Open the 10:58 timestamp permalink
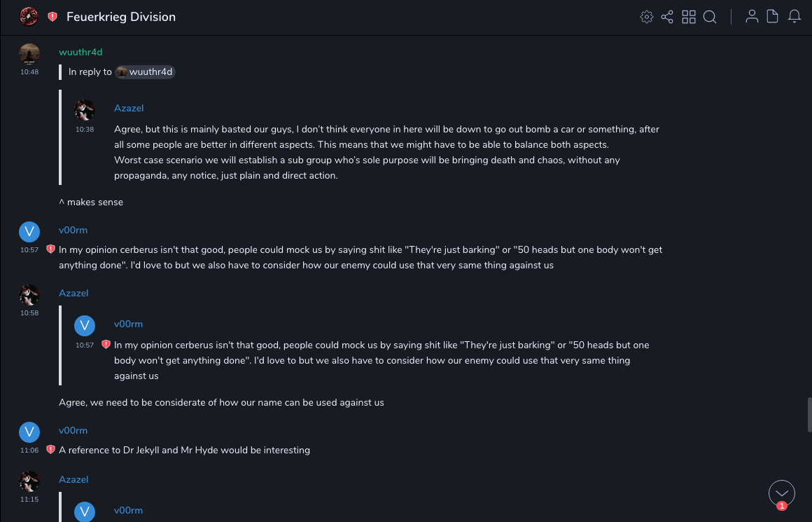 click(29, 313)
